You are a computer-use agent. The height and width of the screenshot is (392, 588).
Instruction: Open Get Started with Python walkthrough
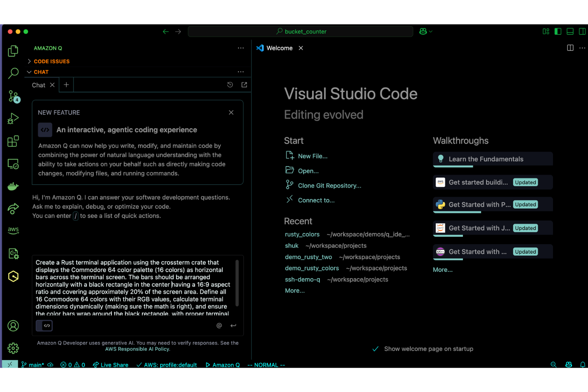pos(493,205)
